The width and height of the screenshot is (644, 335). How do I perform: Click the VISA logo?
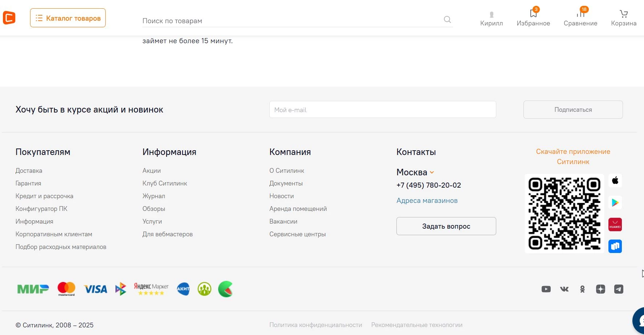pos(95,289)
